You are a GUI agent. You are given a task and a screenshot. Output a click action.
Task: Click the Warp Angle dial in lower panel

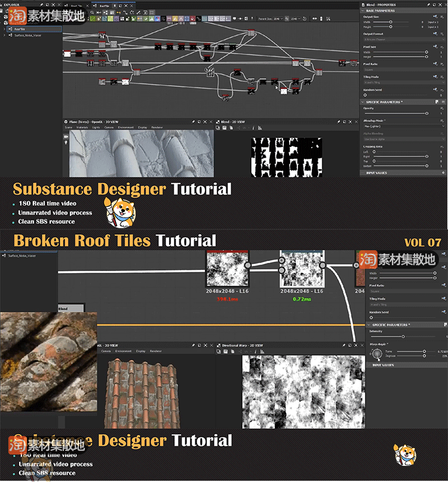click(377, 354)
